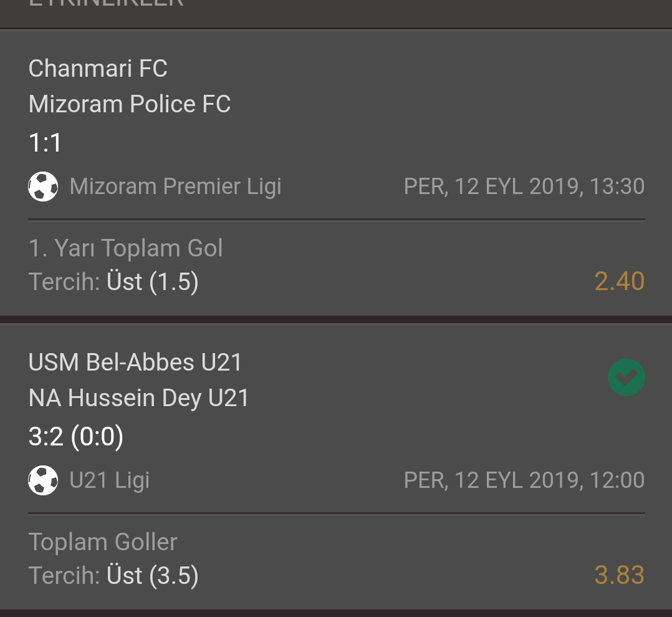Screen dimensions: 672x617
Task: Select the 3:2 (0:0) score text
Action: [76, 437]
